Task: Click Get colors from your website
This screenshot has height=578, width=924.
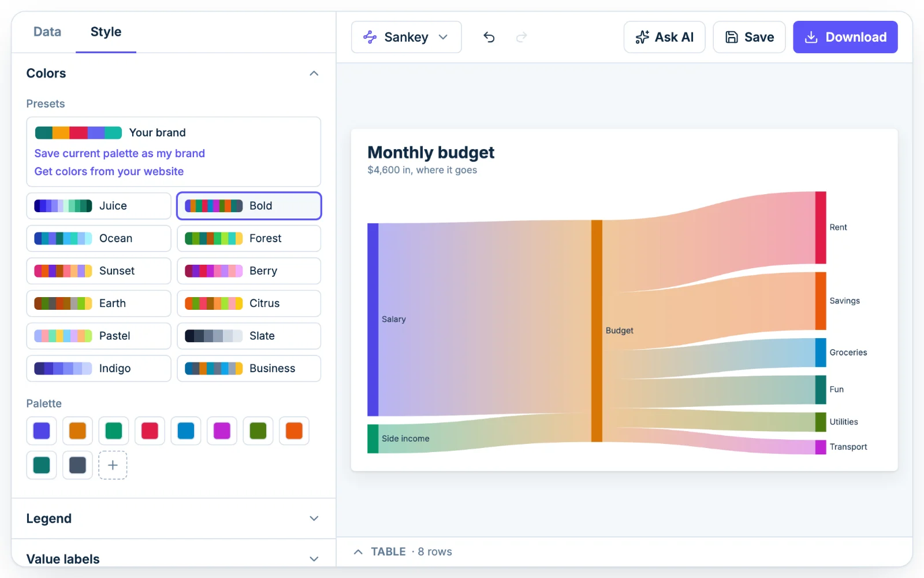Action: tap(109, 171)
